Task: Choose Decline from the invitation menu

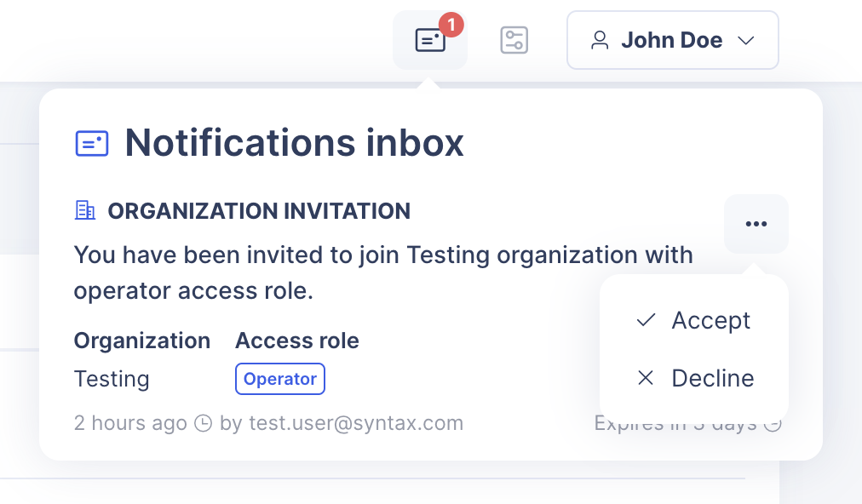Action: point(712,378)
